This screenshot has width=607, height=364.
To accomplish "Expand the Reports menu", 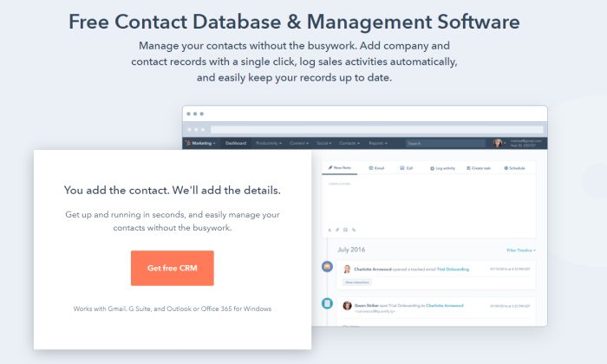I will pos(378,143).
